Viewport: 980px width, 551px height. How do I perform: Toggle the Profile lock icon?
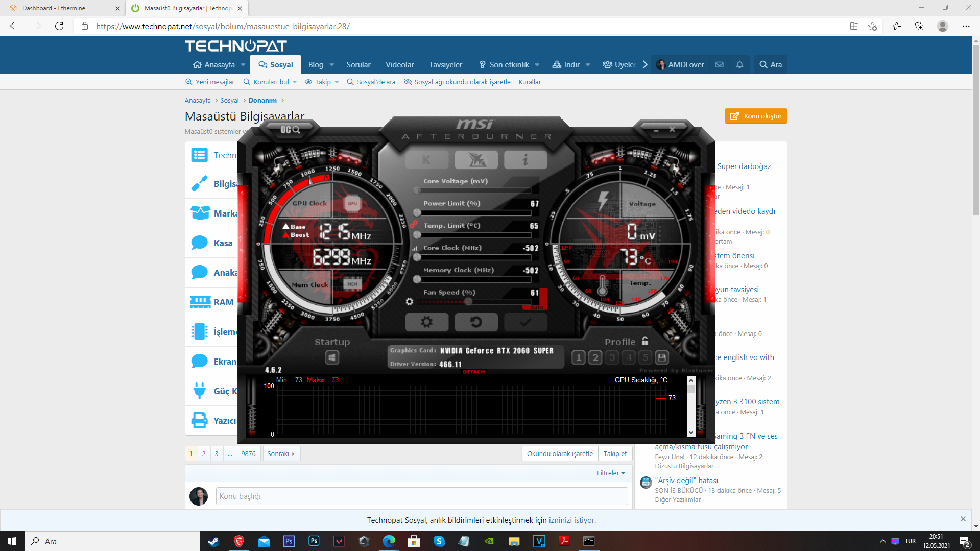point(645,341)
